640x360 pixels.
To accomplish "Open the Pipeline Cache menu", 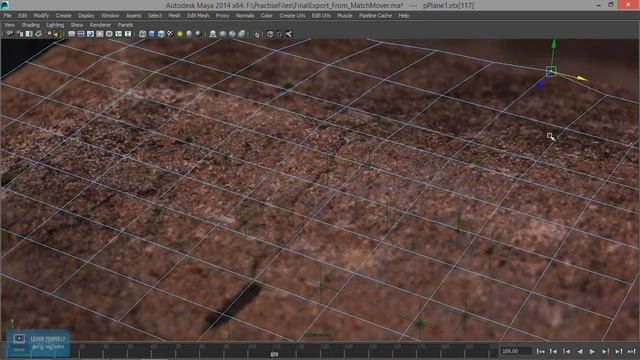I will tap(376, 16).
